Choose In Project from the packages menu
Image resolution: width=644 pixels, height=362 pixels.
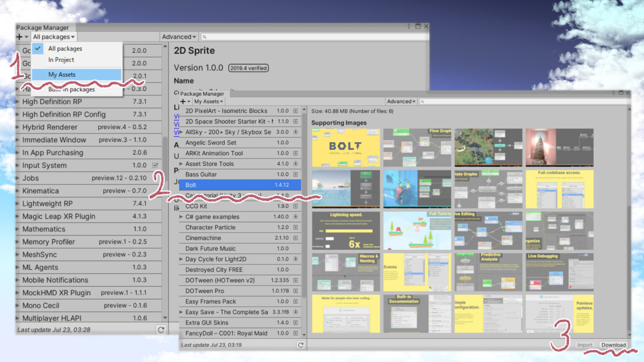coord(61,60)
